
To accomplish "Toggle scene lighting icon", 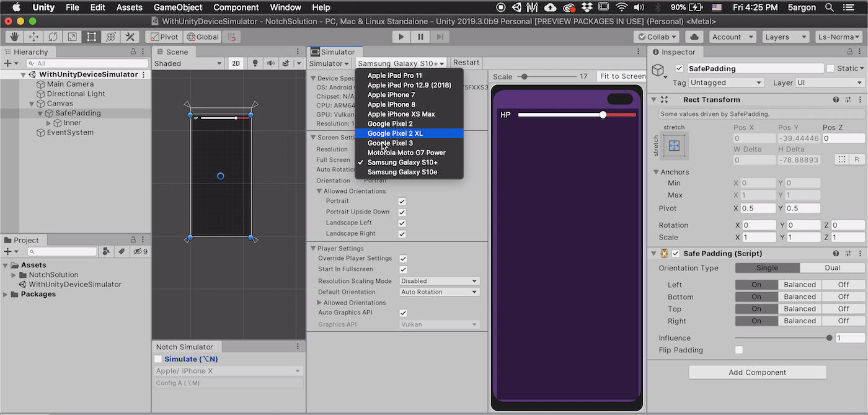I will coord(255,63).
